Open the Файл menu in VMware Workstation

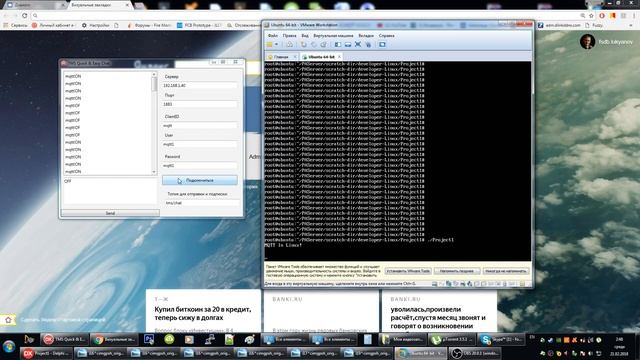[x=273, y=36]
